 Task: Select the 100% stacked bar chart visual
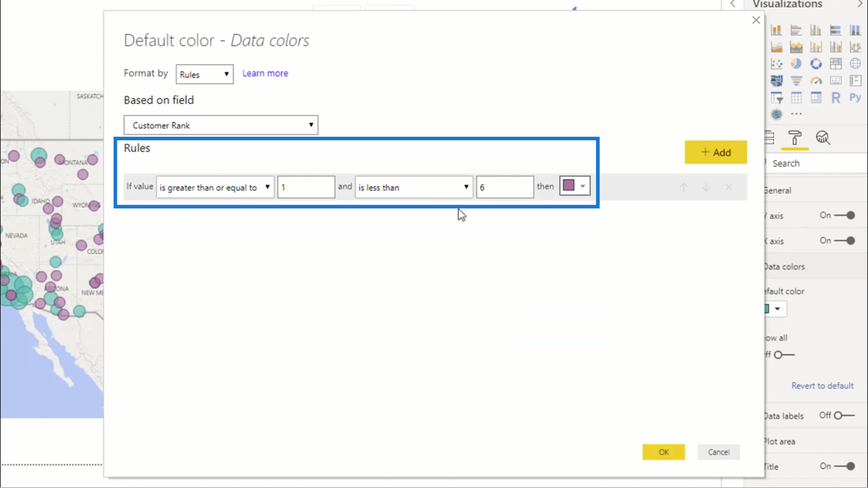click(835, 30)
